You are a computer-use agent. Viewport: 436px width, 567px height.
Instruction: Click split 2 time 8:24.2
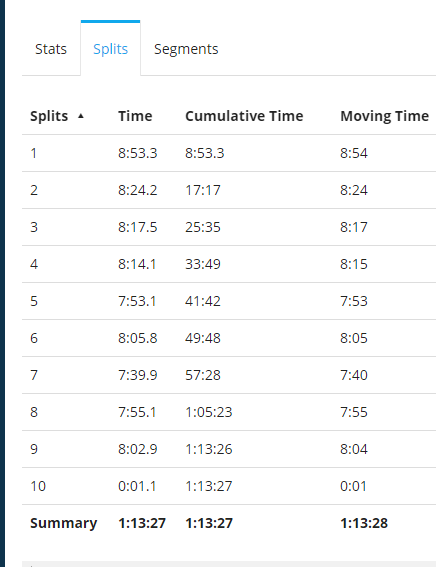coord(138,190)
